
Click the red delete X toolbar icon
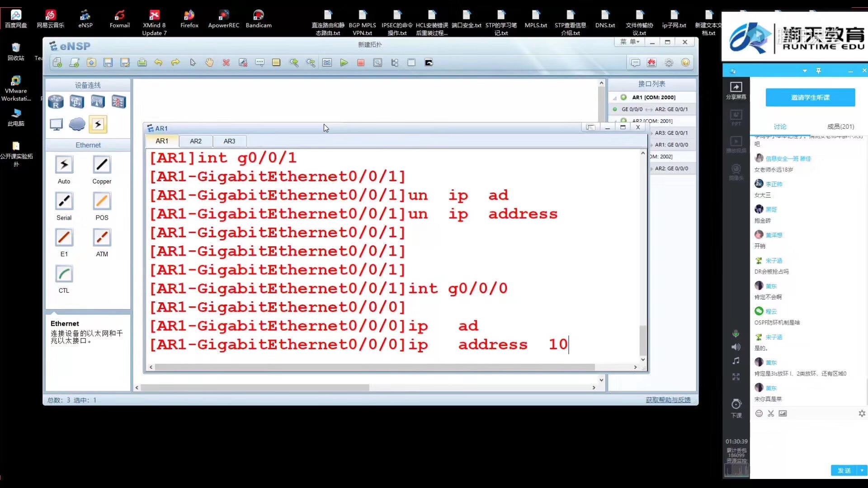226,63
